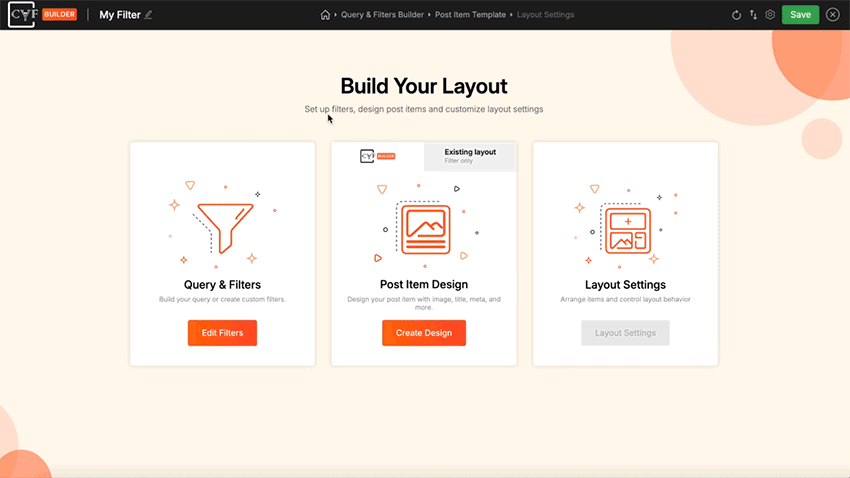Save the layout with the Save button
The image size is (850, 478).
[x=800, y=15]
